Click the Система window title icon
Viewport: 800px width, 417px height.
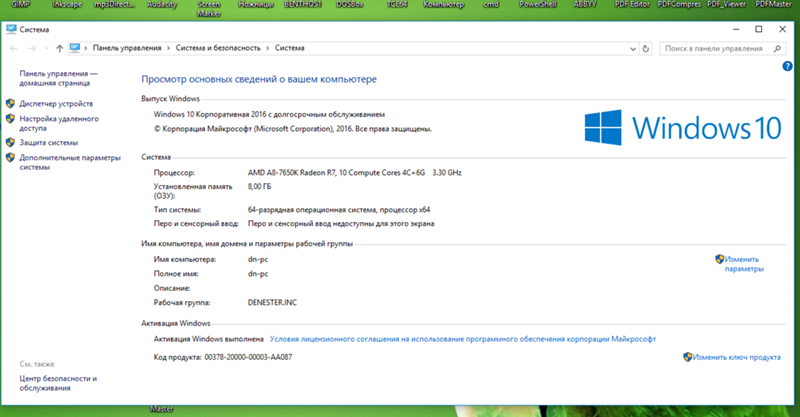click(11, 29)
